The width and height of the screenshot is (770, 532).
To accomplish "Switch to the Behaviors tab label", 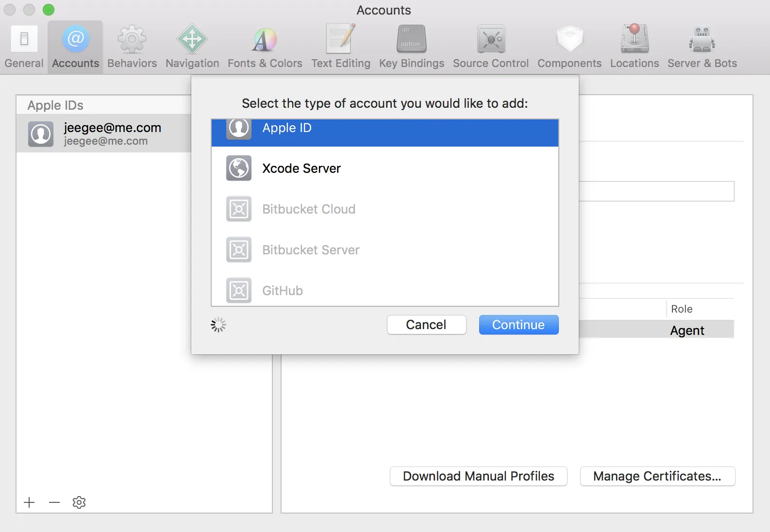I will click(x=132, y=64).
